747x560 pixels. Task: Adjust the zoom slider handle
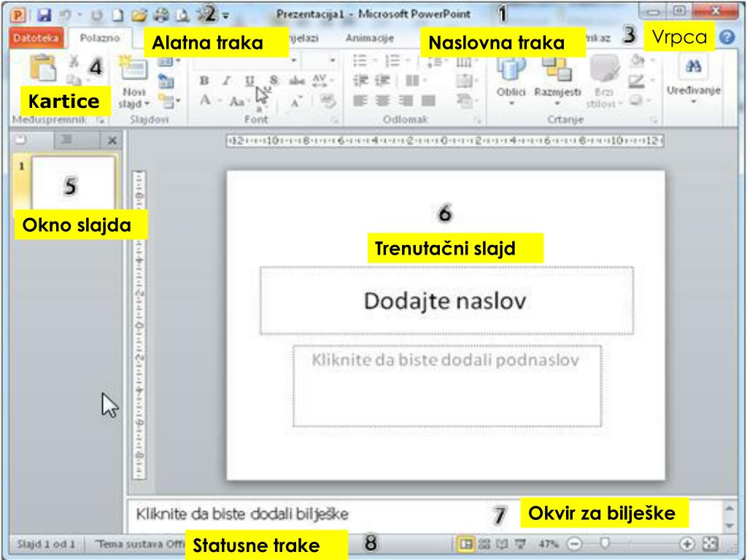[x=604, y=542]
